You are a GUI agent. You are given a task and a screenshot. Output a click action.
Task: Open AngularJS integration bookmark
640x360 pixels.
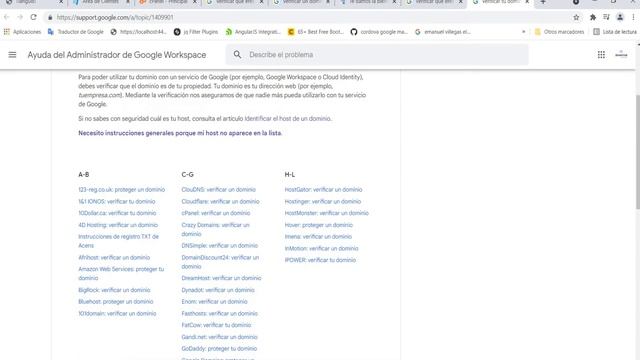coord(253,32)
